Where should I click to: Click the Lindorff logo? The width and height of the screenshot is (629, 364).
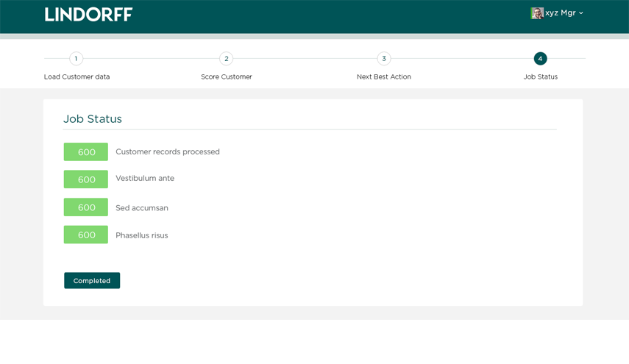pyautogui.click(x=88, y=14)
